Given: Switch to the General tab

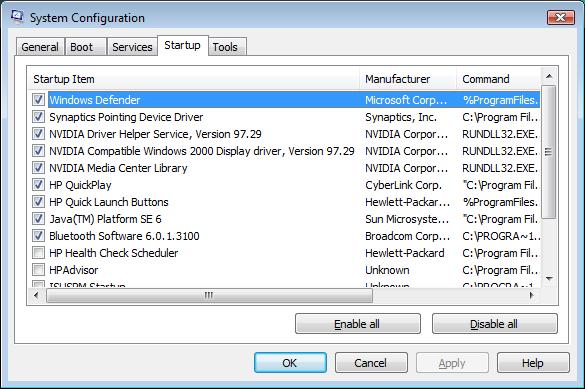Looking at the screenshot, I should coord(40,47).
